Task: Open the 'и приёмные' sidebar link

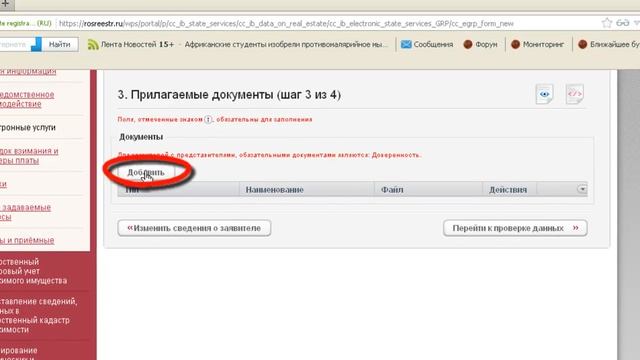Action: 27,240
